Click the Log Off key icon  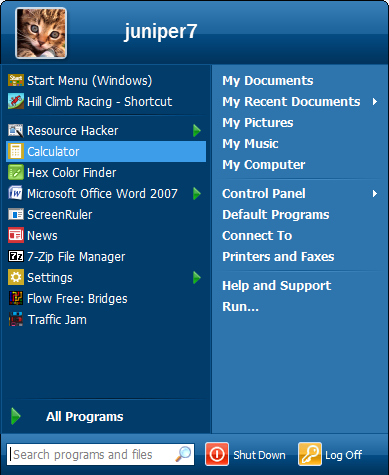310,454
